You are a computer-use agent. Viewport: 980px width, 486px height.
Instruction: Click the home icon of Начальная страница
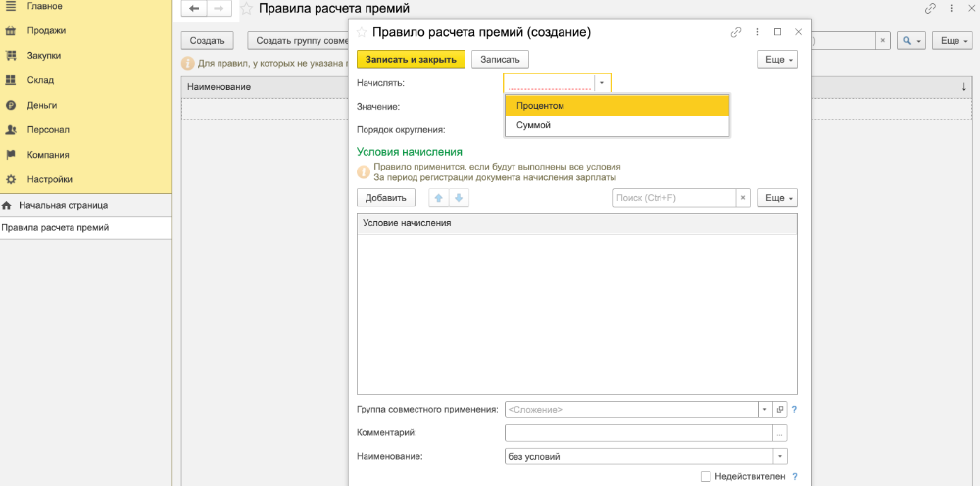7,205
